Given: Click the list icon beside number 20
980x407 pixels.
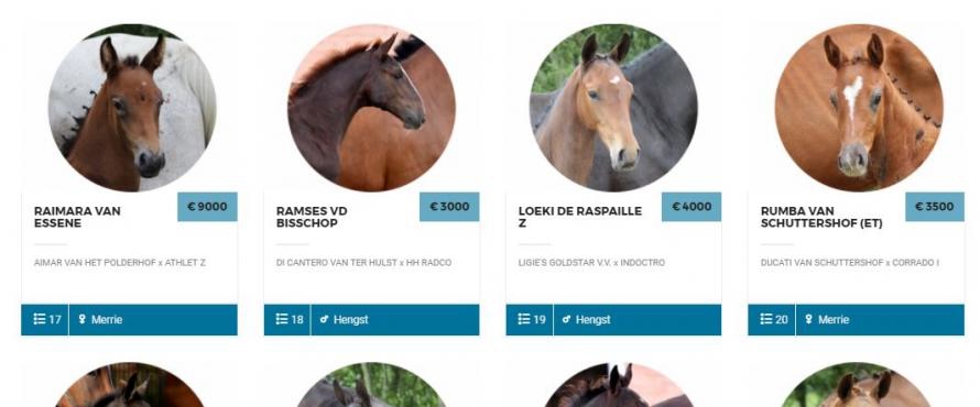Looking at the screenshot, I should click(766, 319).
